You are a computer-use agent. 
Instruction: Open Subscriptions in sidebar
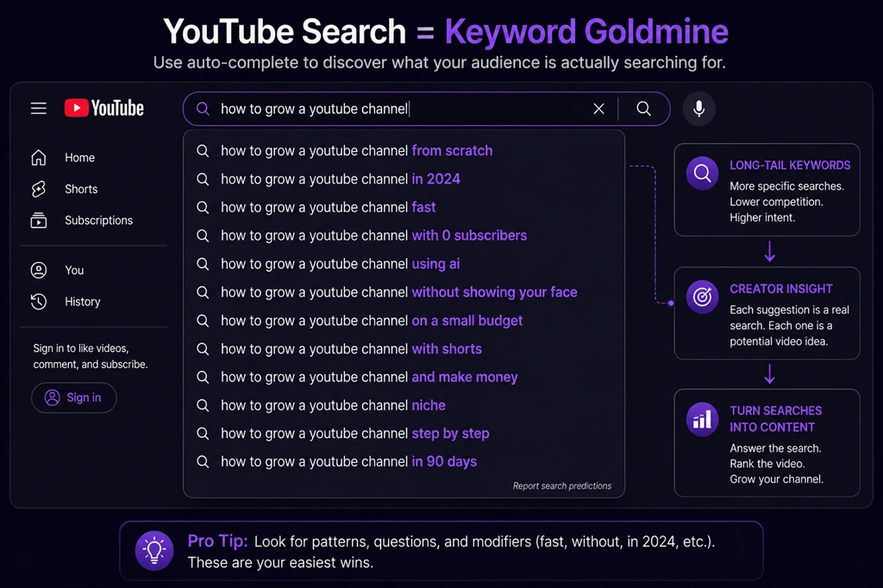pyautogui.click(x=98, y=220)
